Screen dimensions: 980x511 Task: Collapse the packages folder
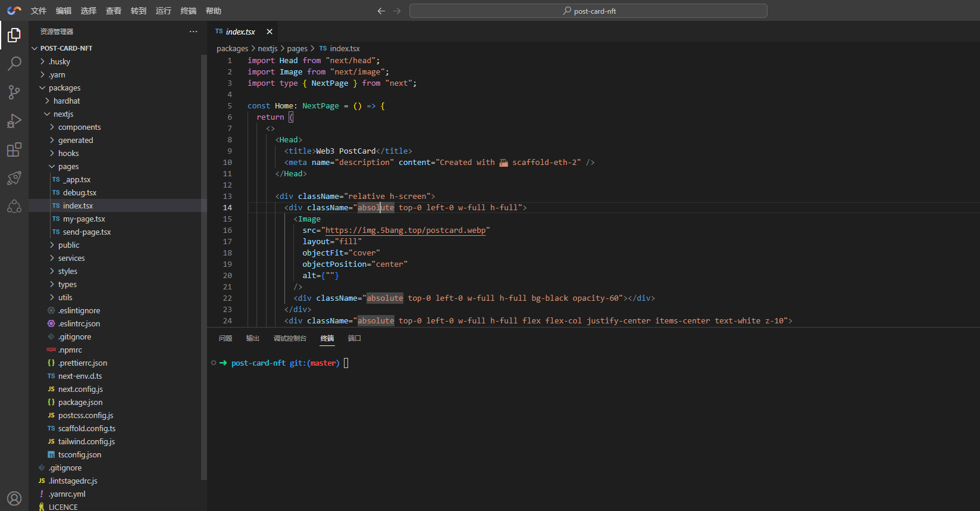coord(118,88)
